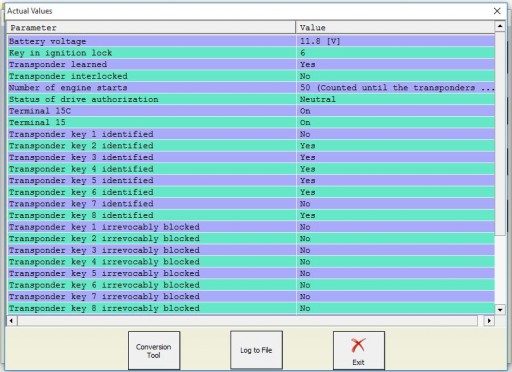Image resolution: width=512 pixels, height=372 pixels.
Task: Select Transponder key 4 irrevocably blocked row
Action: 251,262
